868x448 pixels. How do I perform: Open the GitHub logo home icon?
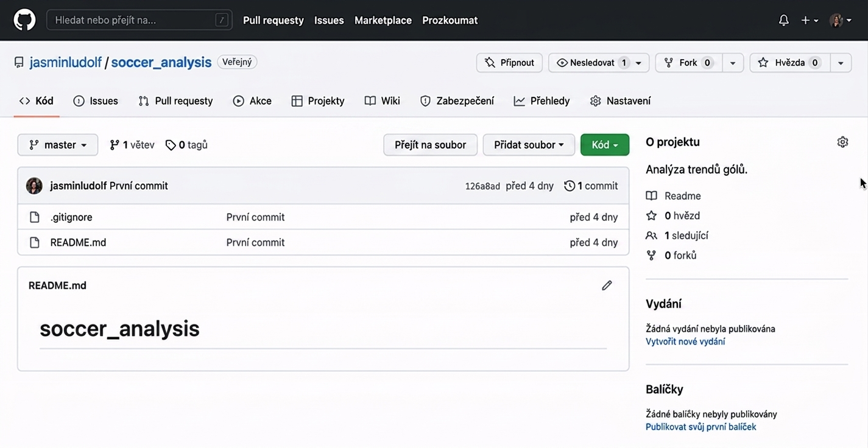point(25,20)
